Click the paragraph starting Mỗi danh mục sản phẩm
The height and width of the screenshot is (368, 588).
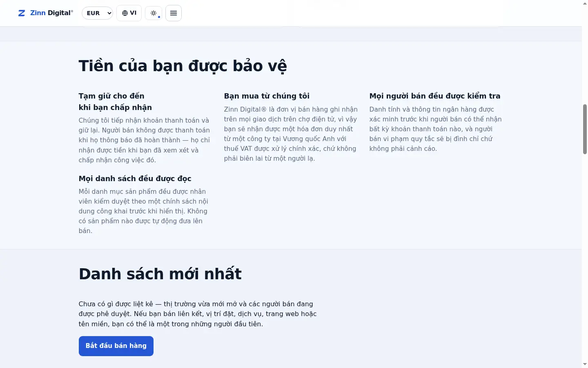[144, 211]
